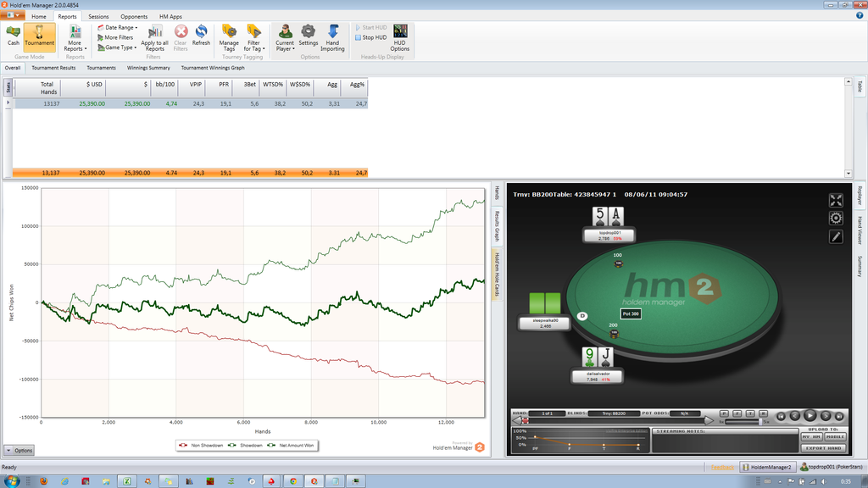The image size is (868, 488).
Task: Step back one action in replayer
Action: (x=795, y=415)
